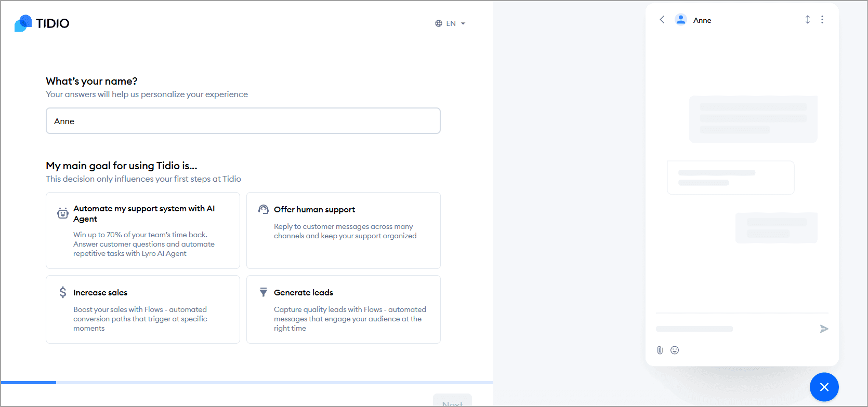
Task: Click "My main goal for using Tidio is..." heading
Action: [x=122, y=166]
